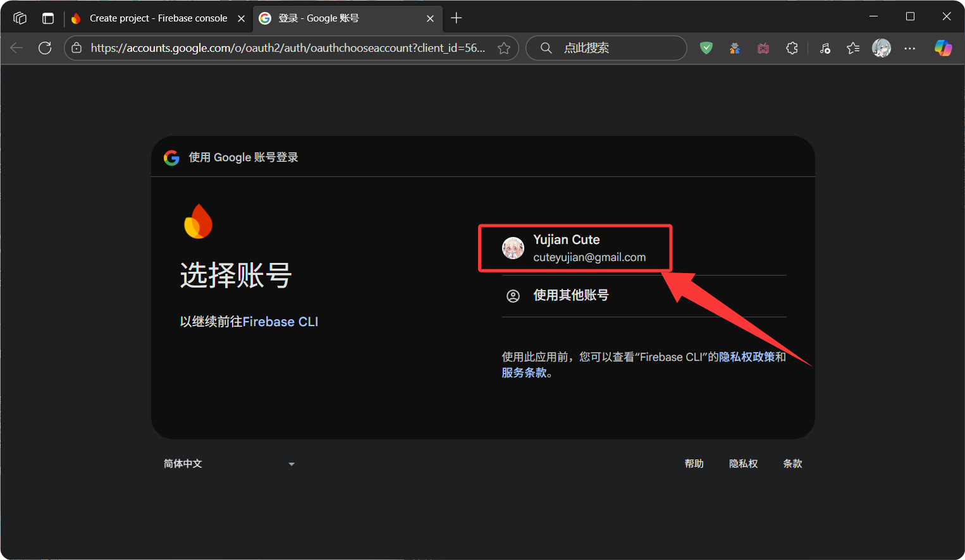
Task: Expand the 简体中文 language dropdown
Action: tap(230, 464)
